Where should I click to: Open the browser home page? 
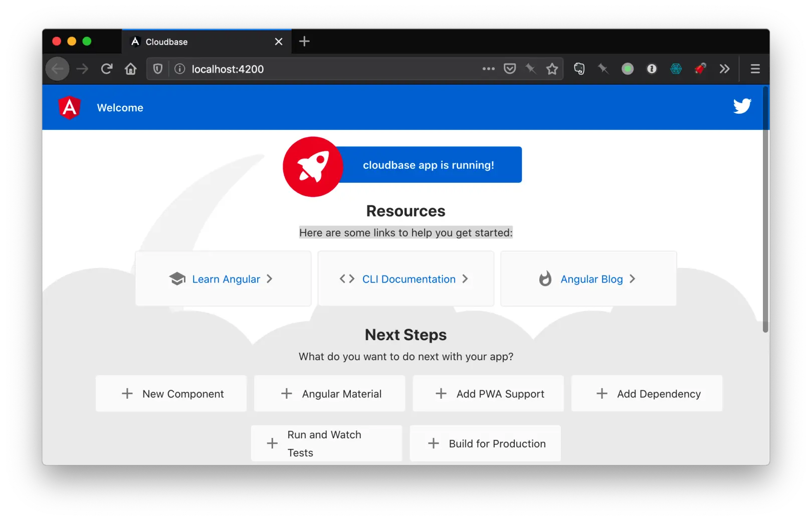click(131, 69)
